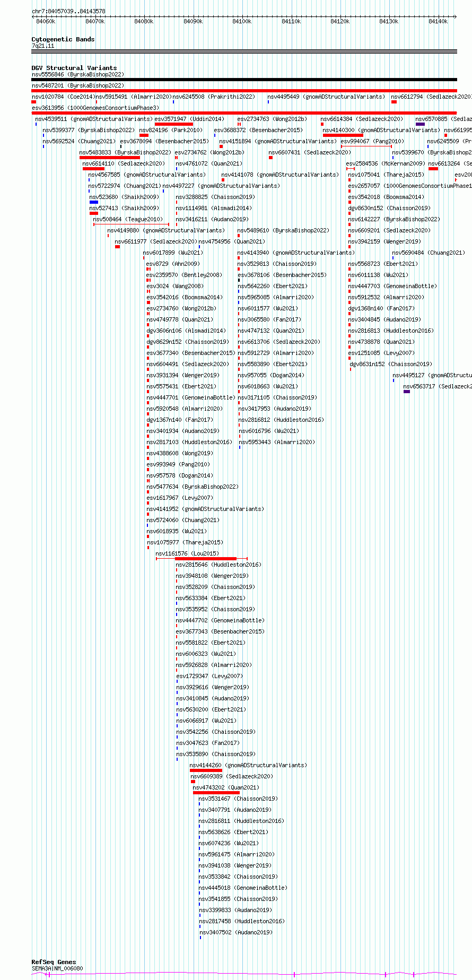
Task: Click the SEMA3A NM_006080 gene label
Action: [57, 968]
